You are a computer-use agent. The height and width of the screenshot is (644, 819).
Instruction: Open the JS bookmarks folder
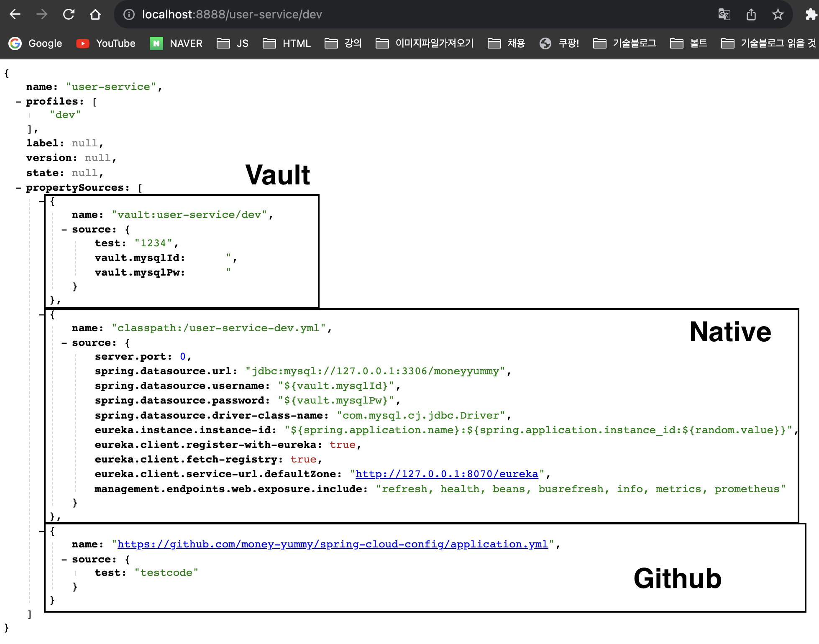[x=233, y=43]
